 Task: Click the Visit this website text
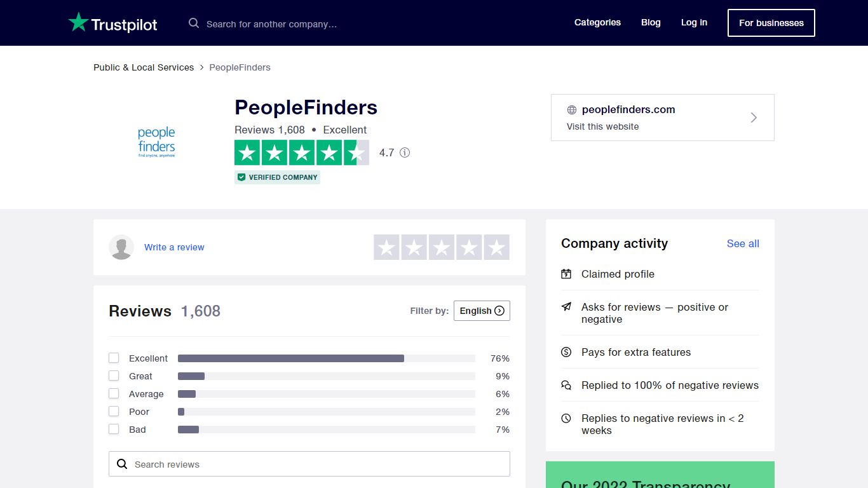[x=603, y=126]
